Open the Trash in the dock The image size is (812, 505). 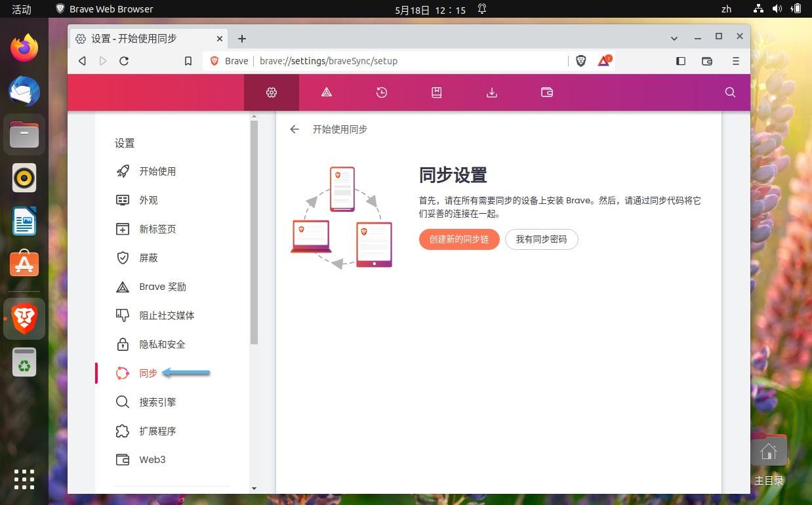[24, 362]
